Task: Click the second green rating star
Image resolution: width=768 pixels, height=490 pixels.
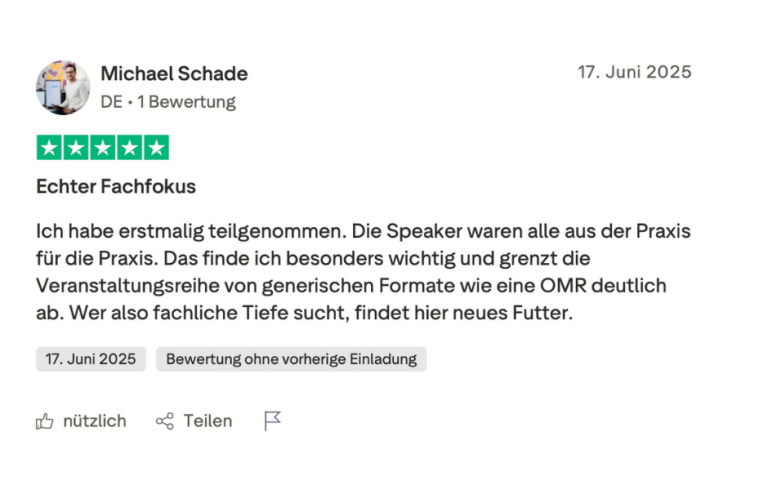Action: pyautogui.click(x=76, y=148)
